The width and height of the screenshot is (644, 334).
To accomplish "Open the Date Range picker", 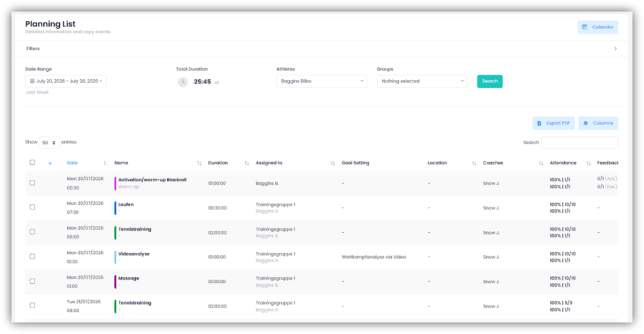I will point(65,81).
